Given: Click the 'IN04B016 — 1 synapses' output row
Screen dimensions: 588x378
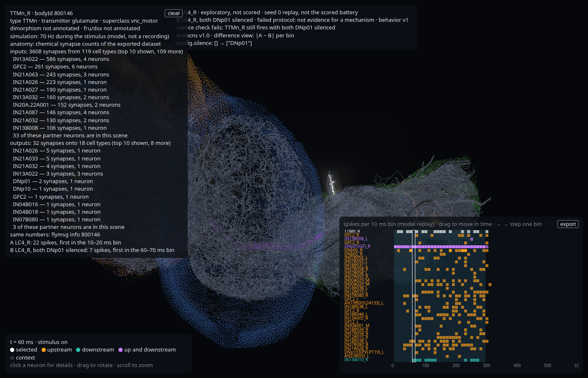Looking at the screenshot, I should 56,205.
